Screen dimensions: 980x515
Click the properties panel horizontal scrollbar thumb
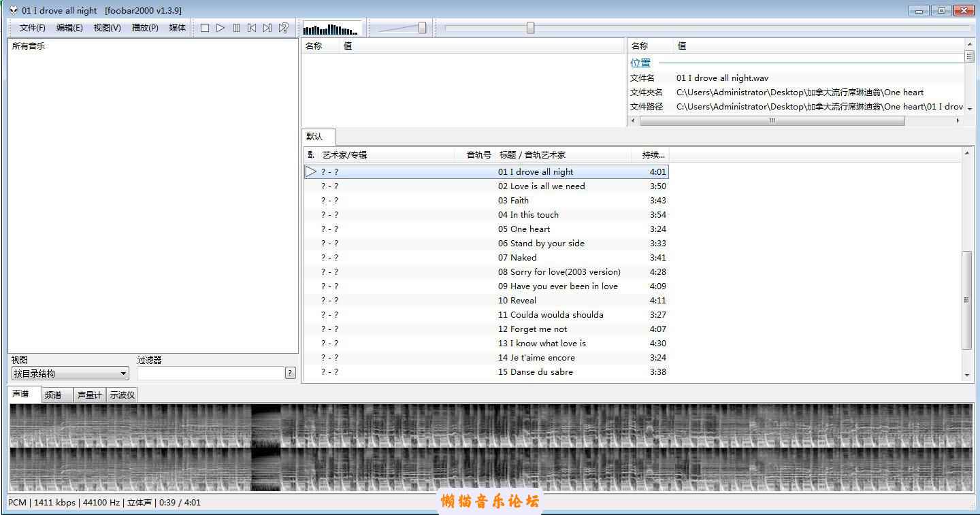(772, 120)
